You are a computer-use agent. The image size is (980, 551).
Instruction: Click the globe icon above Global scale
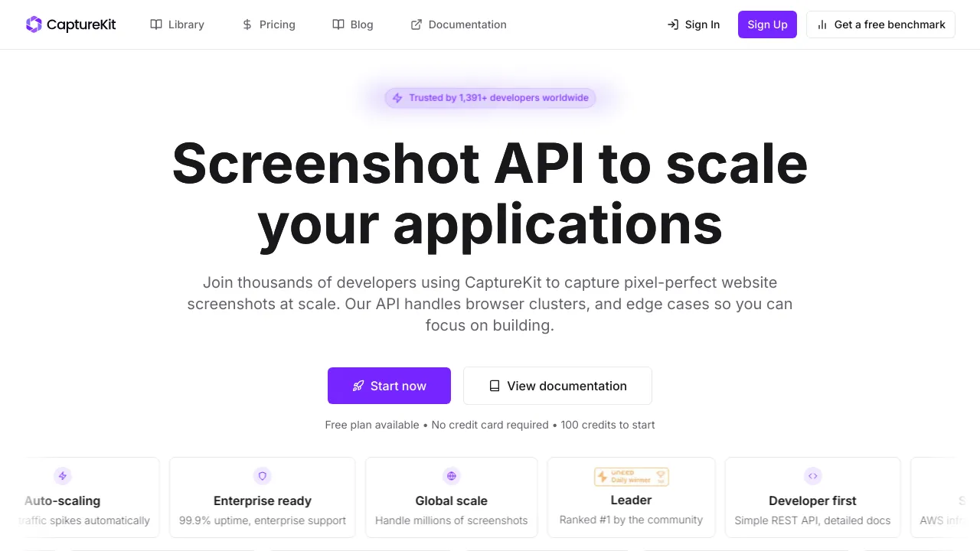(x=452, y=476)
